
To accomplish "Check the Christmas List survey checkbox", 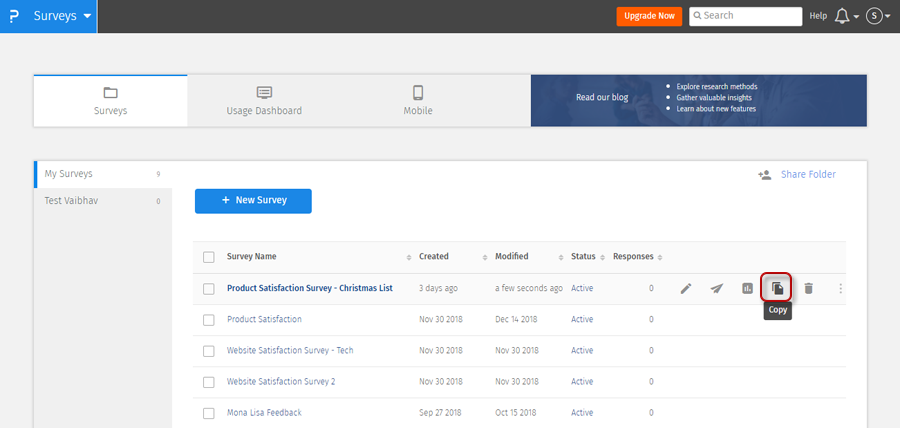I will [209, 289].
